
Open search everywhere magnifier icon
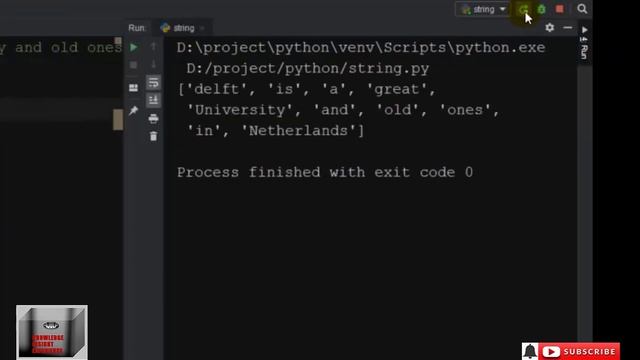coord(582,9)
